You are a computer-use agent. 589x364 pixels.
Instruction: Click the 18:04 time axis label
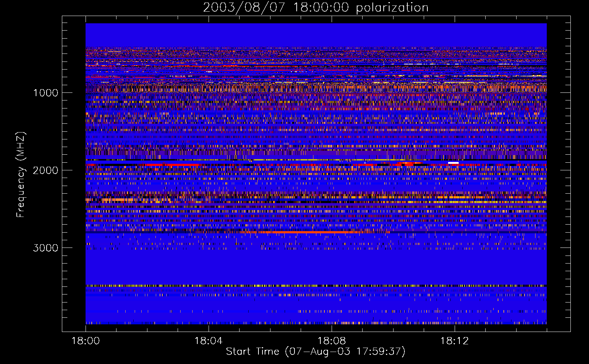(x=209, y=341)
